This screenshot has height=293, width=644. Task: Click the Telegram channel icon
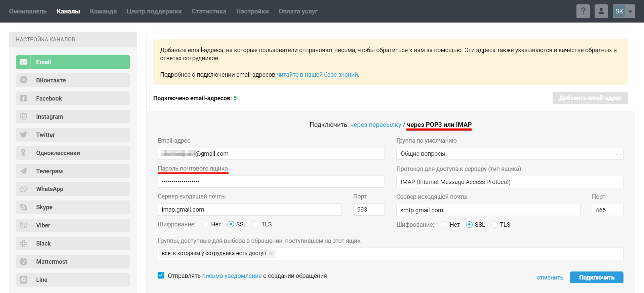24,171
